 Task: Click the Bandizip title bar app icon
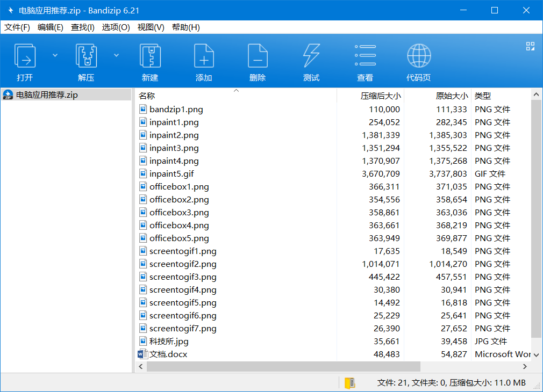[x=10, y=10]
